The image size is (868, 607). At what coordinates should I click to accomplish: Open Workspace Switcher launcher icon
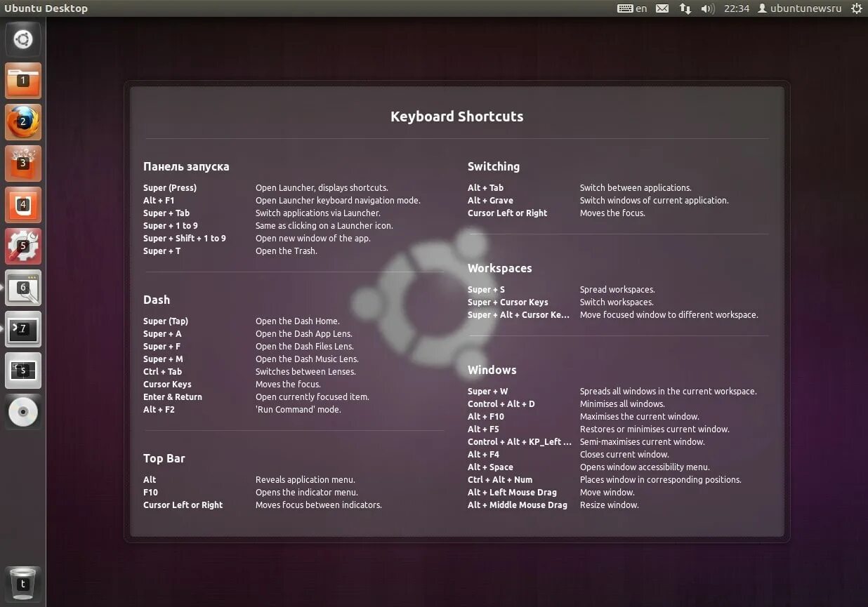coord(23,371)
